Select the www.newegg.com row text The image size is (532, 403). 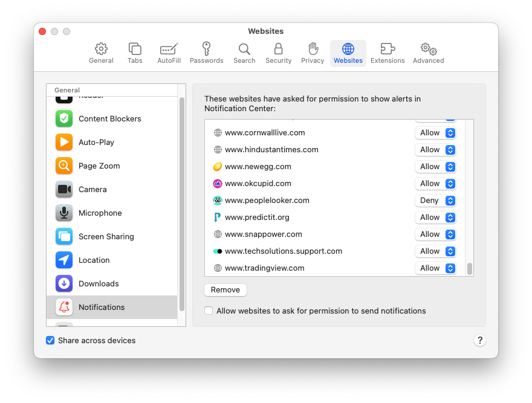pos(258,167)
